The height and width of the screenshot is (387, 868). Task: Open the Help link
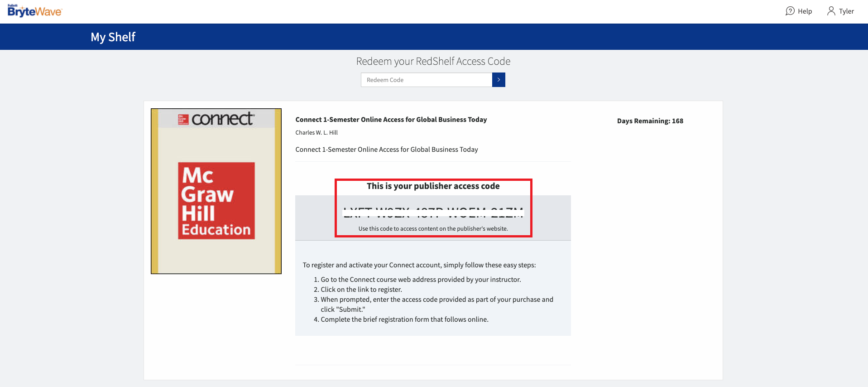coord(799,11)
